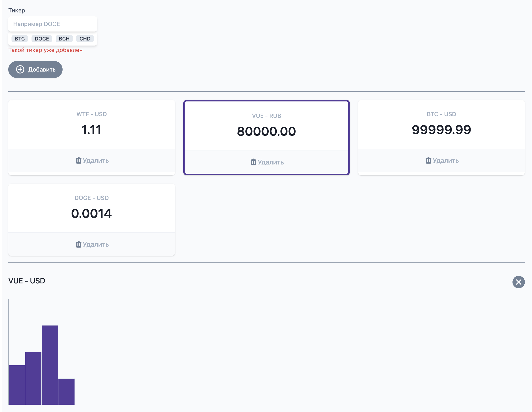This screenshot has width=532, height=412.
Task: Select the BTC - USD ticker card
Action: 441,124
